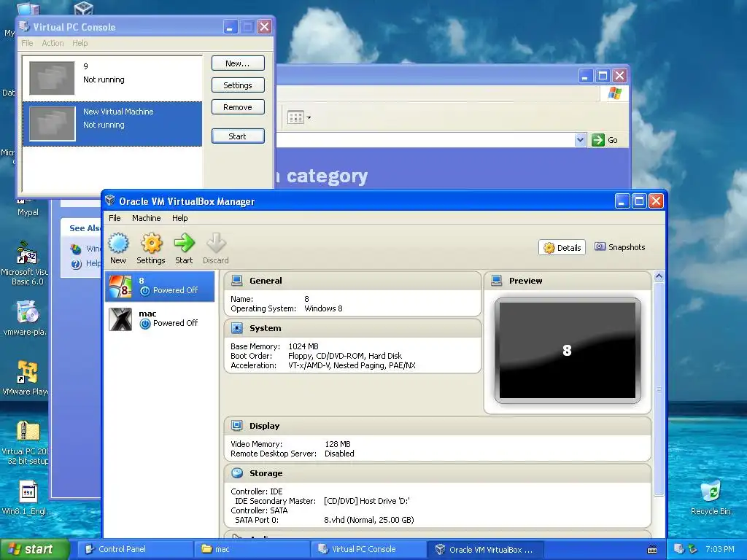This screenshot has height=560, width=747.
Task: Click the Discard arrow icon in VirtualBox
Action: point(216,244)
